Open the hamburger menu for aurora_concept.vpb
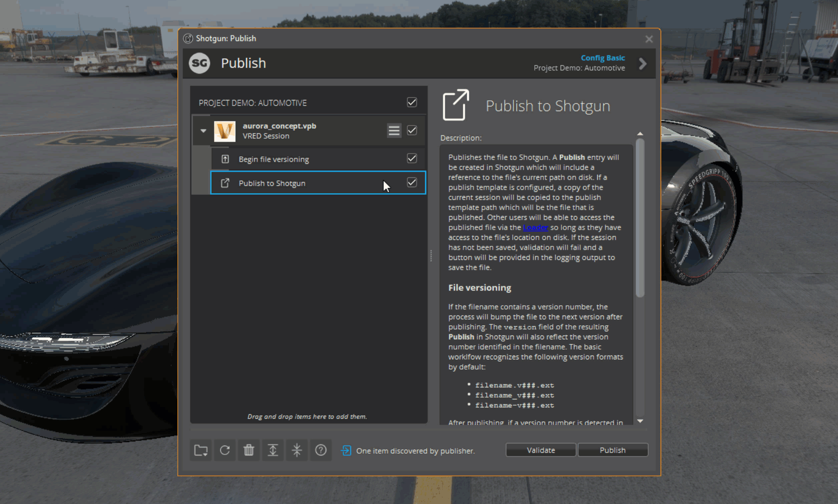This screenshot has width=838, height=504. tap(394, 131)
